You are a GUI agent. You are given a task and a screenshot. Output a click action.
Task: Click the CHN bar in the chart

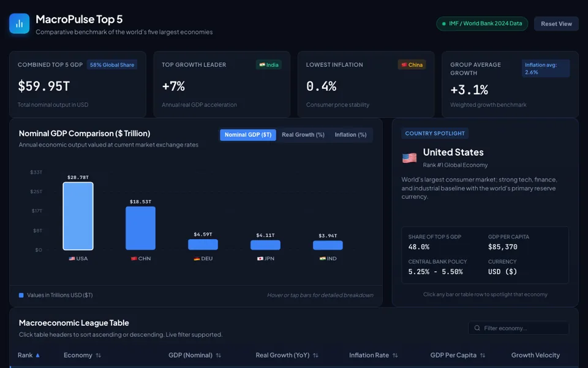[141, 228]
